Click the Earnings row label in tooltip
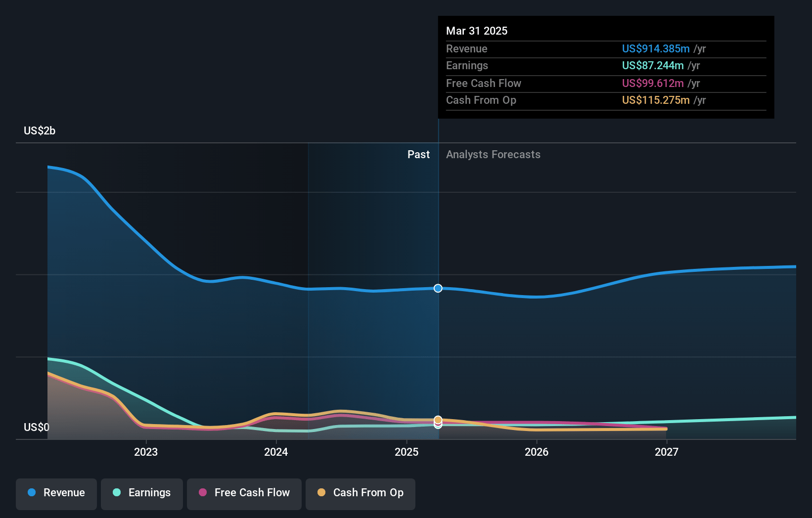812x518 pixels. pos(467,65)
